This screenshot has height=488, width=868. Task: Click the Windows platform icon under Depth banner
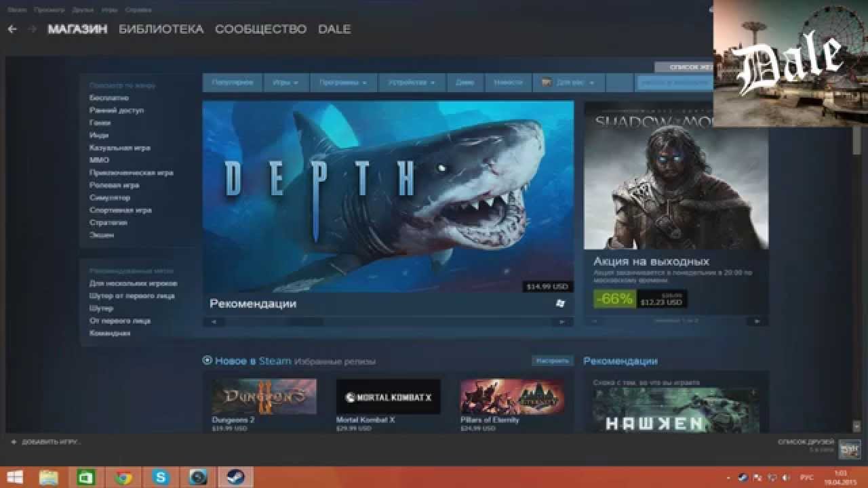[560, 304]
